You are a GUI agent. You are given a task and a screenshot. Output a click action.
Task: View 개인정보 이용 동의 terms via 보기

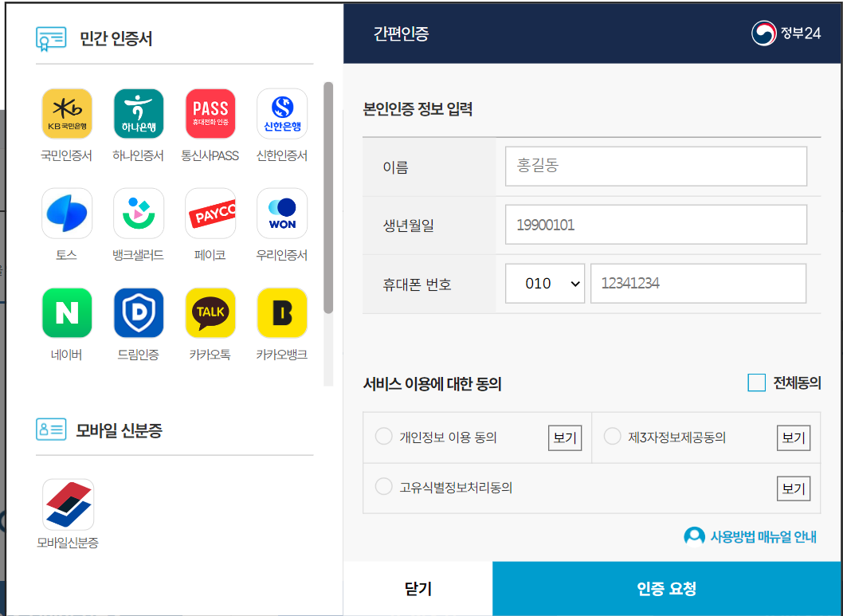pos(564,437)
